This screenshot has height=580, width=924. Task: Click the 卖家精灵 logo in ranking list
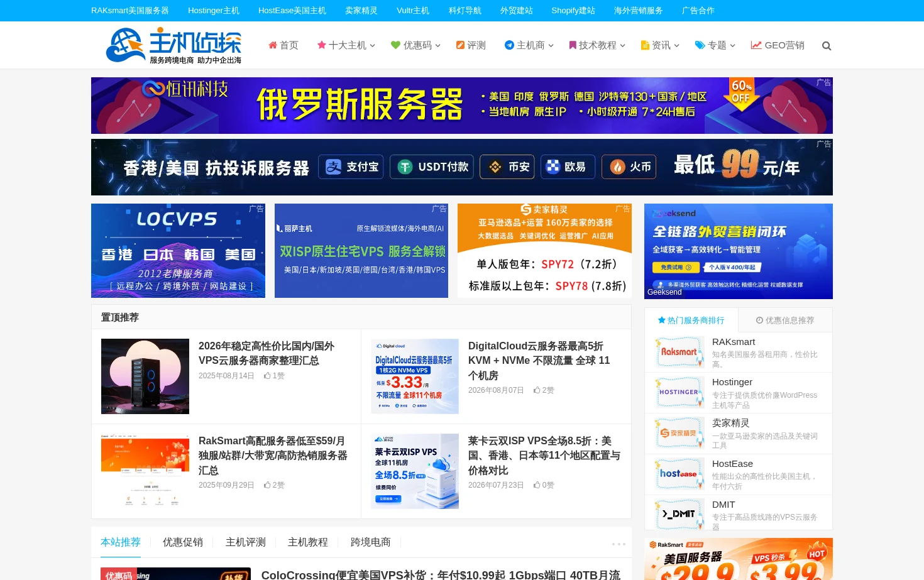(679, 433)
